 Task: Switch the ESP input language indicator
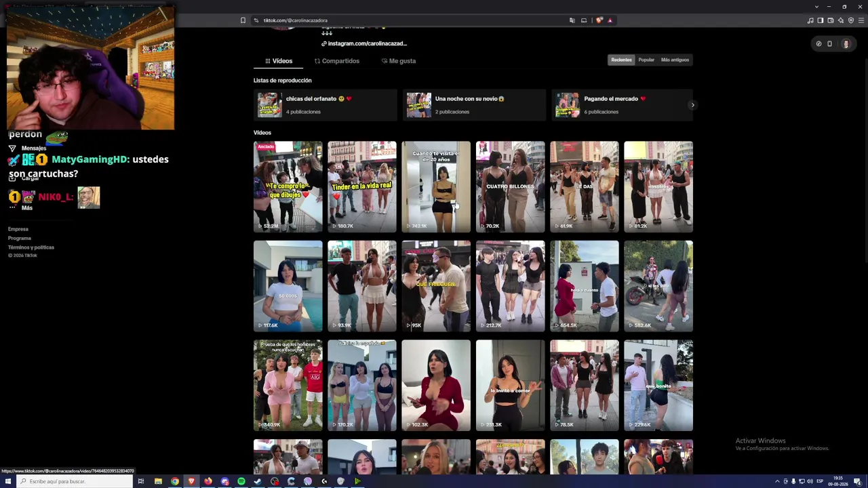pyautogui.click(x=820, y=481)
